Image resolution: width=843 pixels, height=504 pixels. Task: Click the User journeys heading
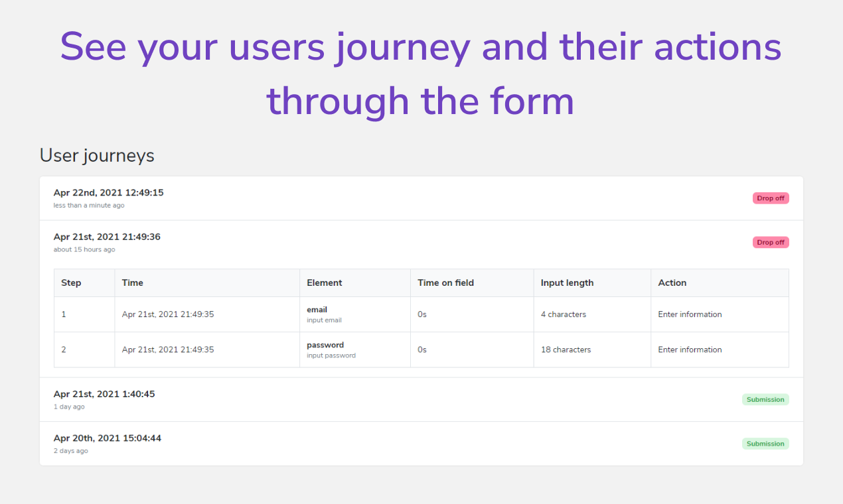point(97,155)
